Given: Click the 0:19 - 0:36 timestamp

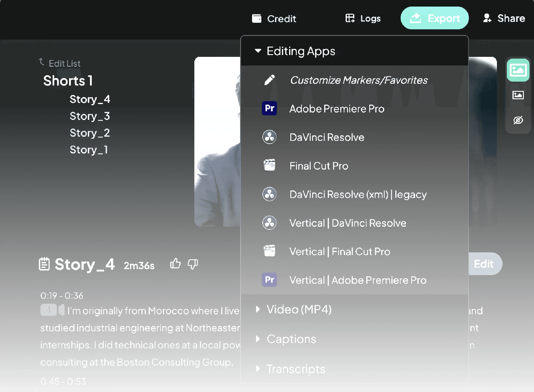Looking at the screenshot, I should (x=62, y=296).
